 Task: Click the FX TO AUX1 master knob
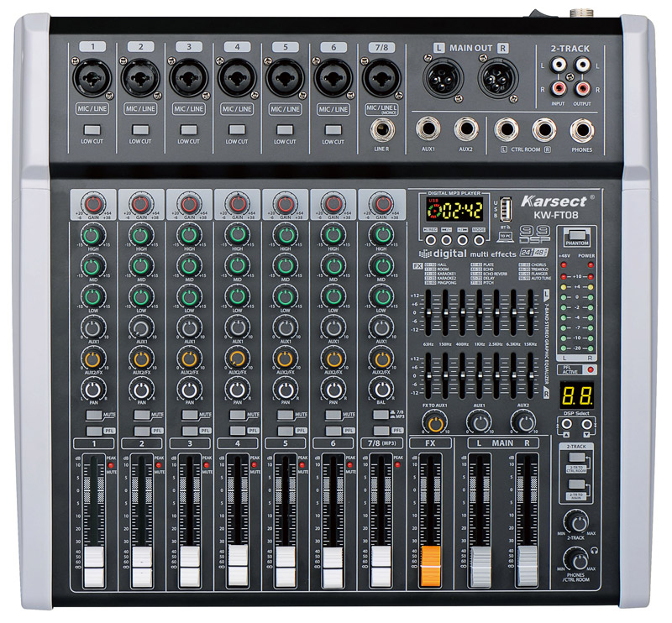(435, 423)
